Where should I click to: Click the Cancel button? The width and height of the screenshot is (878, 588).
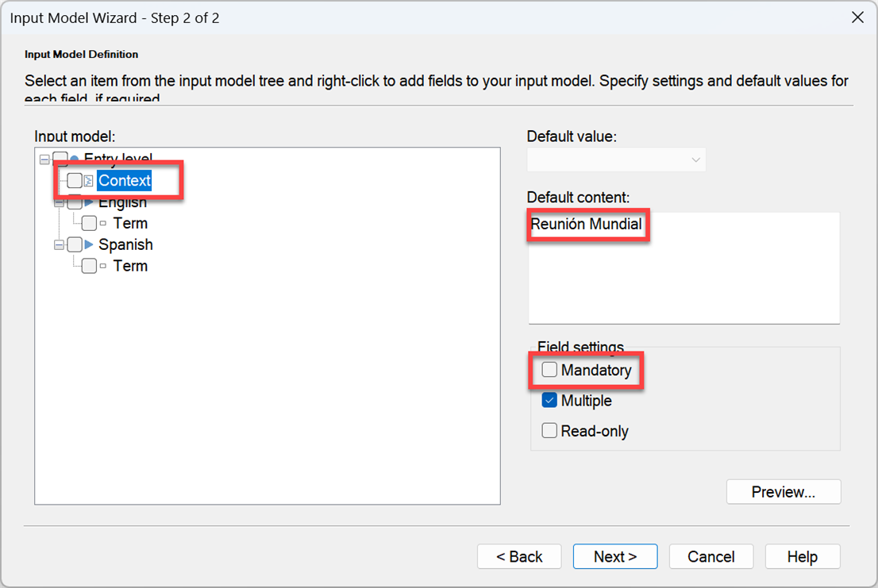(711, 557)
